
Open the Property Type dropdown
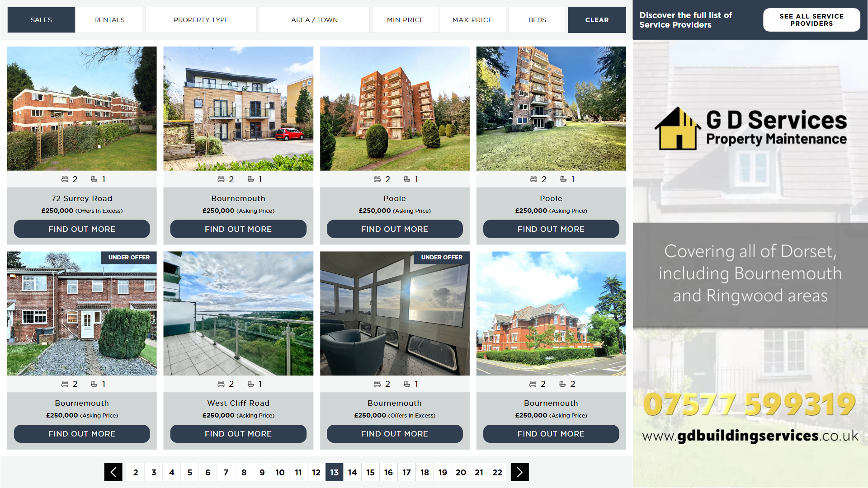tap(201, 20)
